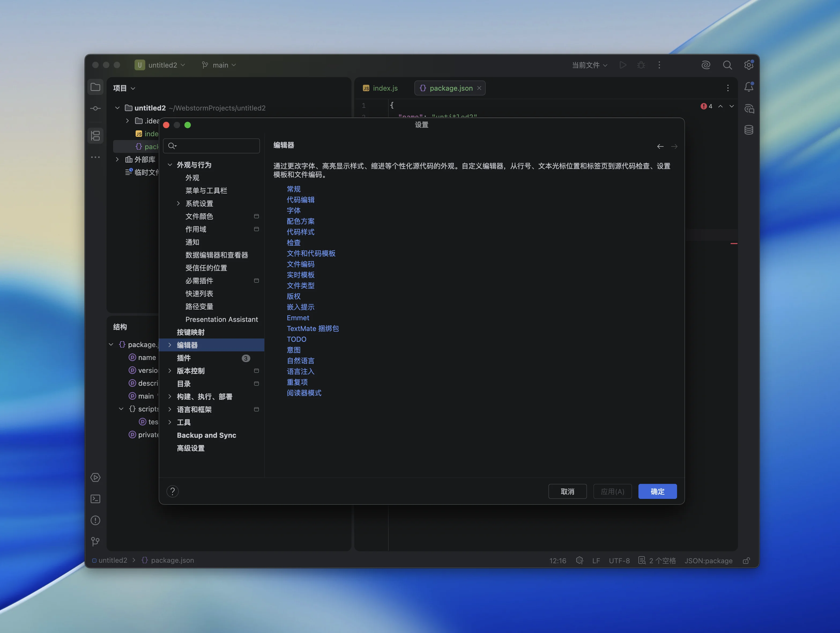
Task: Open the 配色方案 link
Action: tap(300, 221)
